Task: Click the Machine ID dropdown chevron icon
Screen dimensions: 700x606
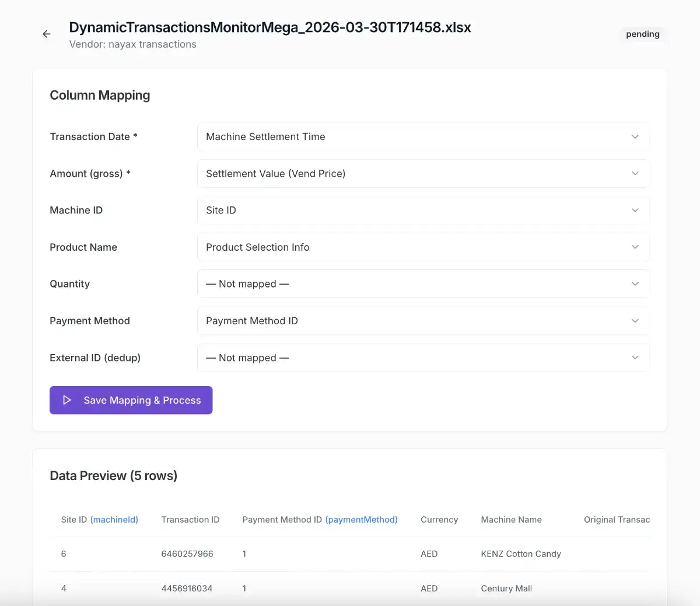Action: 635,210
